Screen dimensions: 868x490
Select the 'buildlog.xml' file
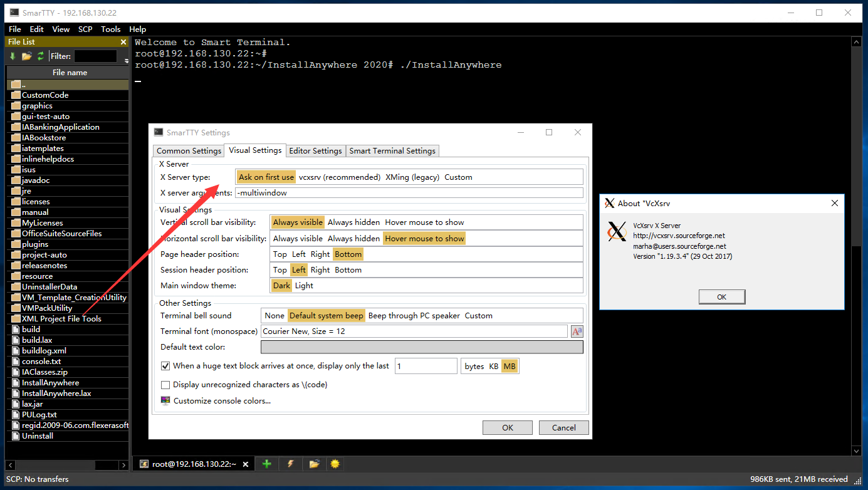coord(44,351)
